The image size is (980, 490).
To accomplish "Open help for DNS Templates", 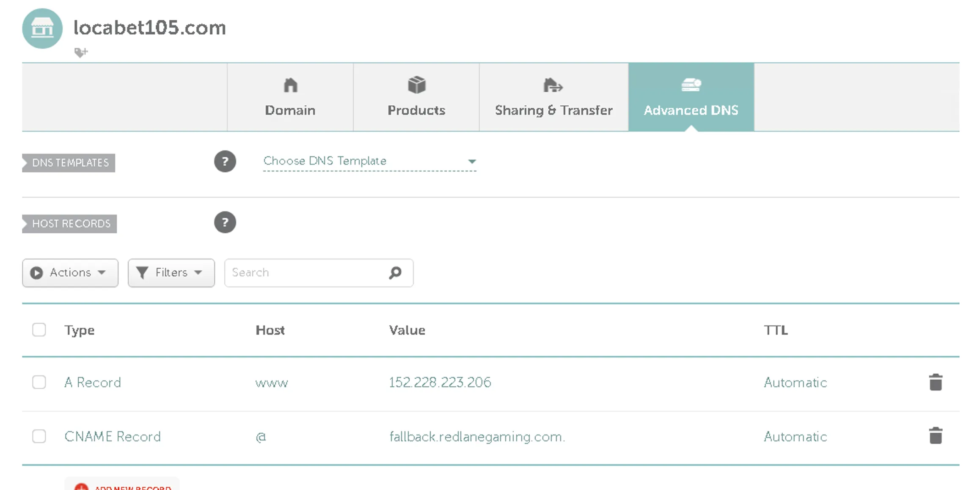I will [x=225, y=162].
